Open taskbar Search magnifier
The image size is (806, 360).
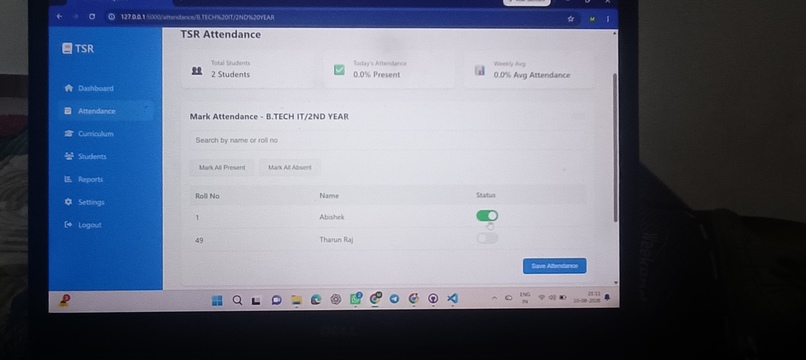237,300
